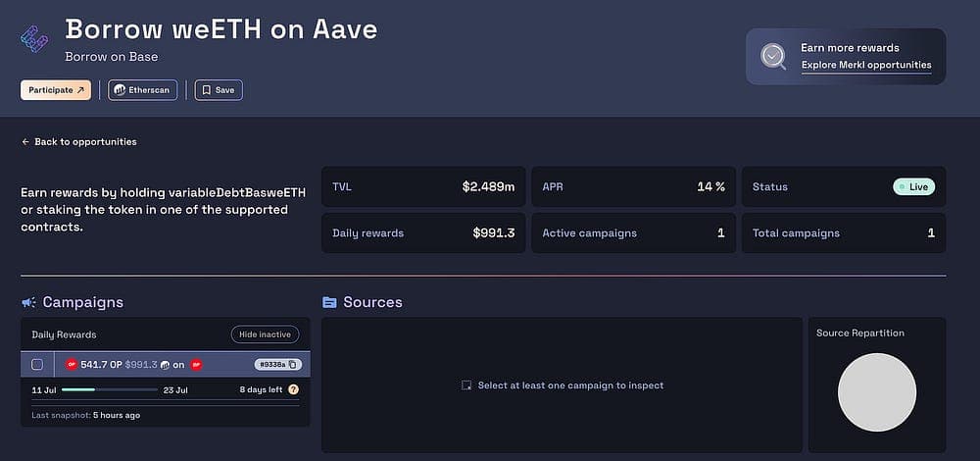Click the Live status badge

[913, 186]
